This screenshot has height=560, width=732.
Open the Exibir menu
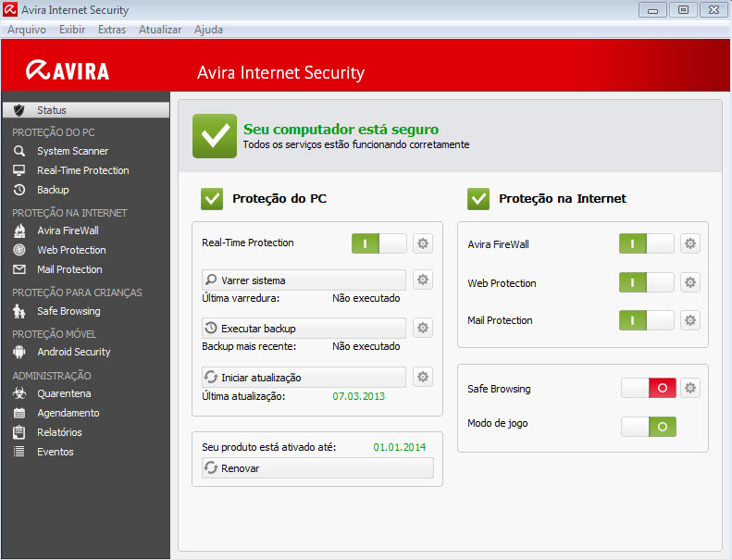point(72,30)
